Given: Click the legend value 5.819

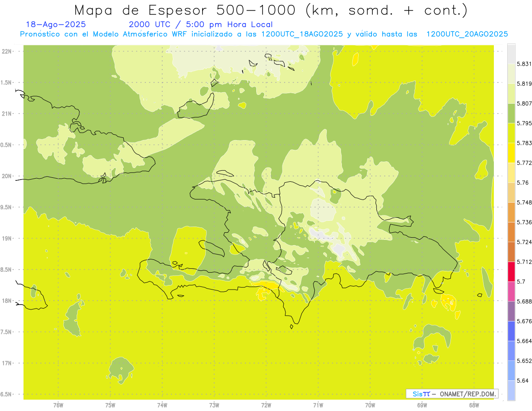Looking at the screenshot, I should click(x=524, y=84).
